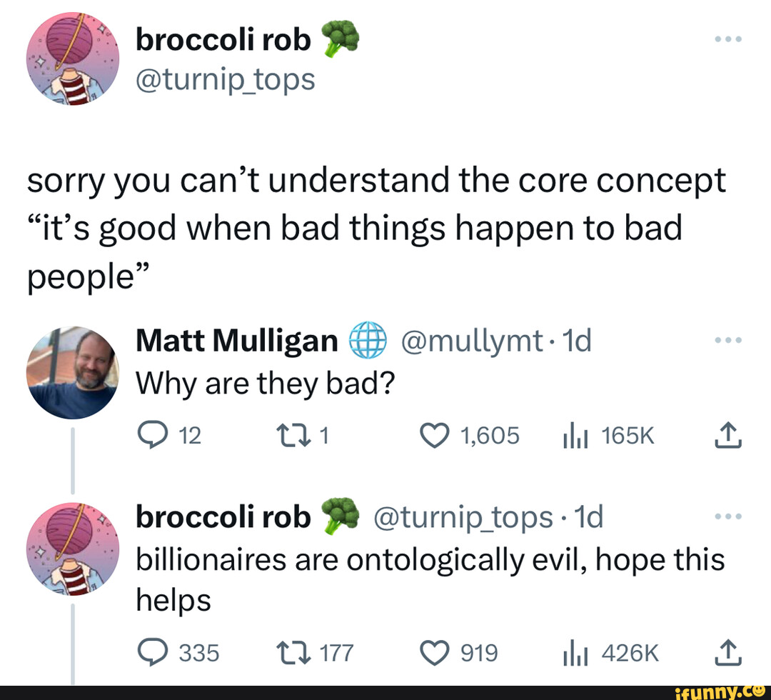Open more options on Matt Mulligan's reply
This screenshot has height=700, width=771.
(729, 340)
